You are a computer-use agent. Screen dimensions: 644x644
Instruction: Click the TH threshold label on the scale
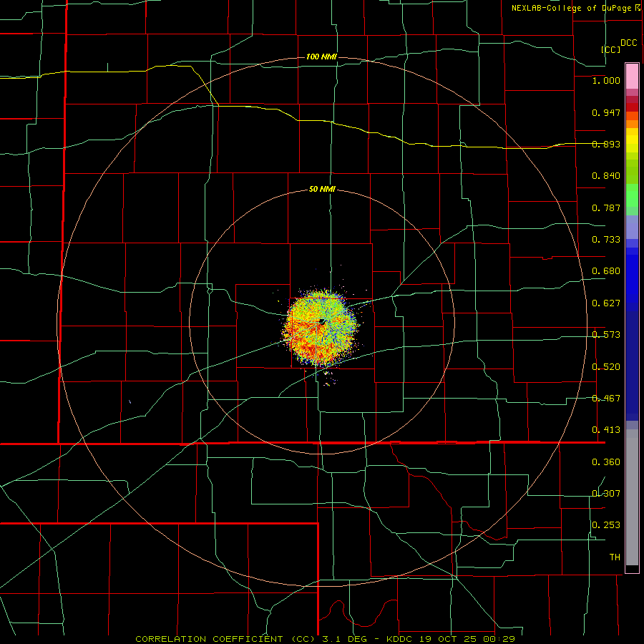(x=615, y=557)
